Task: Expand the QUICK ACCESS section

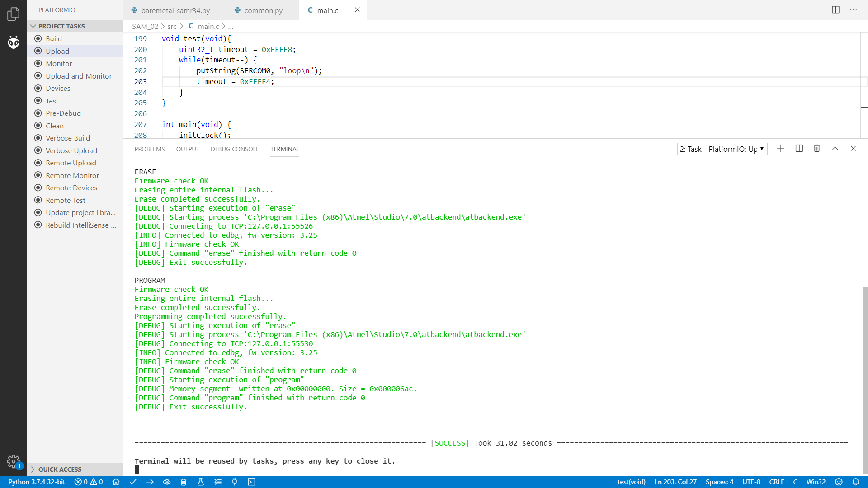Action: 75,469
